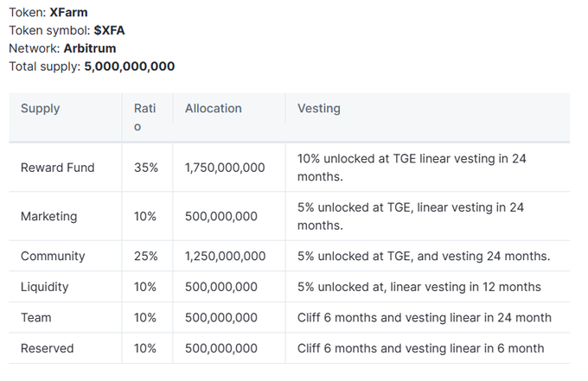Click Team's cliff vesting in 24 month text
588x381 pixels.
click(x=425, y=317)
